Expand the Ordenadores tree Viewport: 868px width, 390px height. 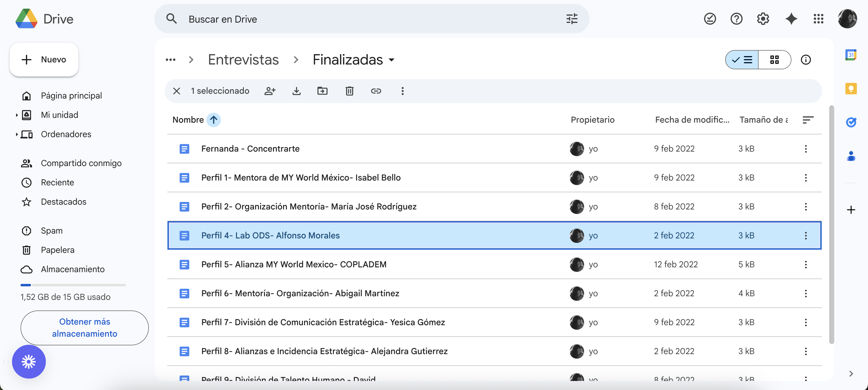[x=17, y=134]
